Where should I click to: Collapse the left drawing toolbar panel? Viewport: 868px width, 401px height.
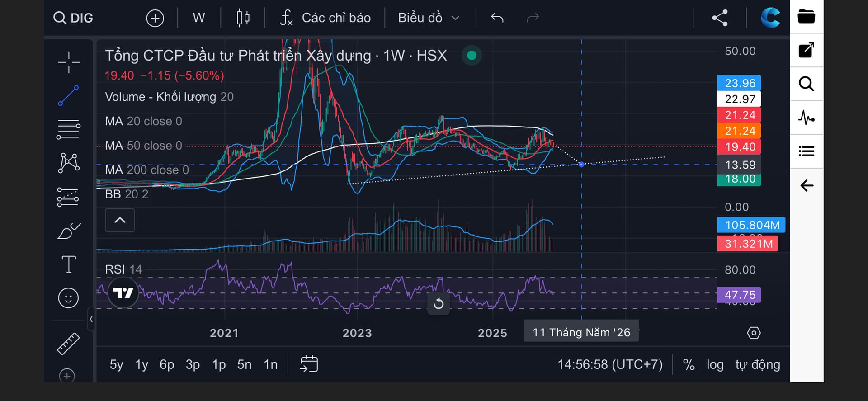tap(91, 319)
